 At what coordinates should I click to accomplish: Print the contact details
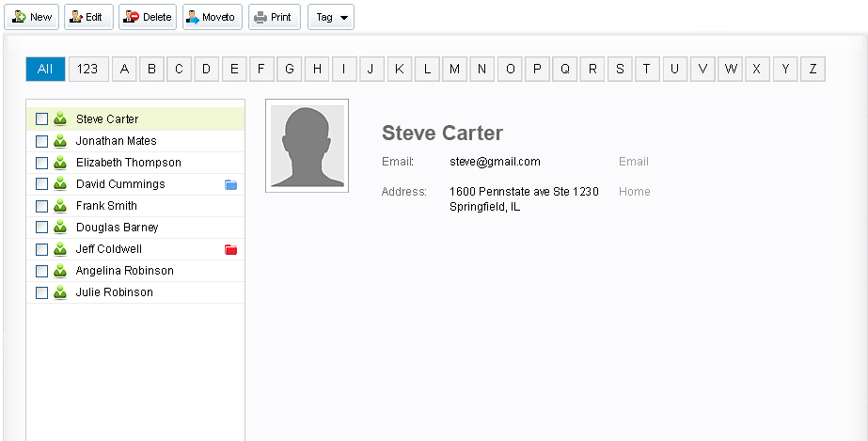tap(274, 17)
